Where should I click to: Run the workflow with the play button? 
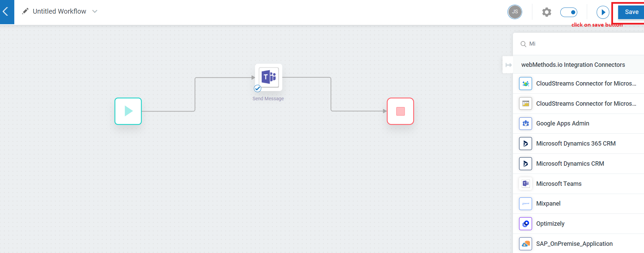(x=603, y=12)
